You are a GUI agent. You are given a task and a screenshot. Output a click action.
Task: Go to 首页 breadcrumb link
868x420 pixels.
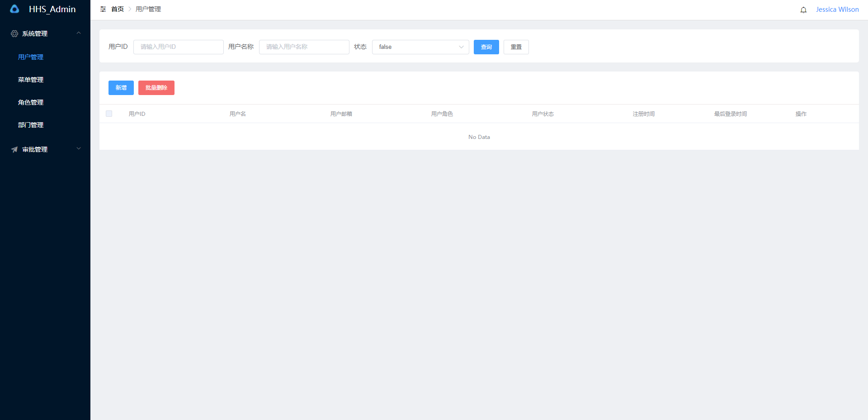pos(118,9)
